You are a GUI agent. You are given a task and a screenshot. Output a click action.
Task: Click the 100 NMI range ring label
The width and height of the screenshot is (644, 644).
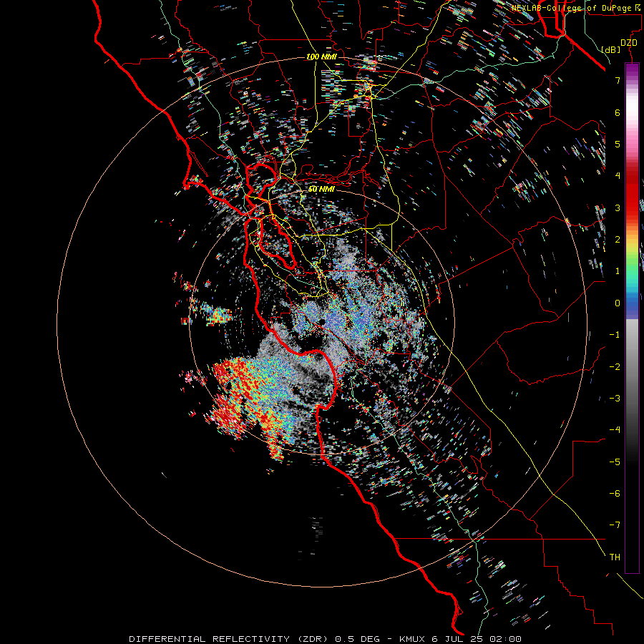click(321, 57)
